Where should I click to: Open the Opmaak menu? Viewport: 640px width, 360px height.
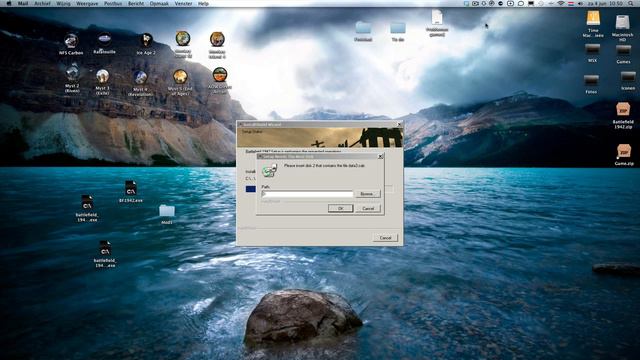pos(159,3)
